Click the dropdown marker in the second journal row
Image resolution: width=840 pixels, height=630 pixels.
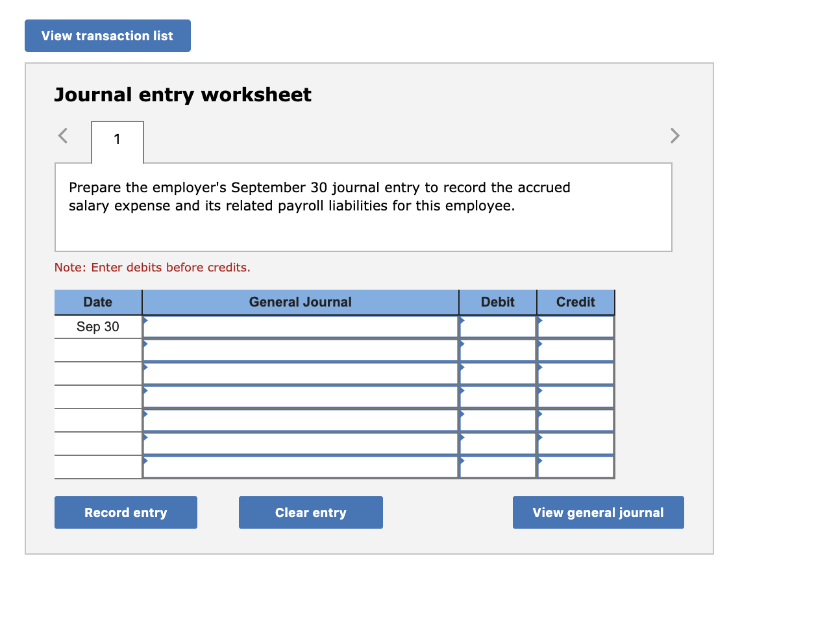coord(147,343)
